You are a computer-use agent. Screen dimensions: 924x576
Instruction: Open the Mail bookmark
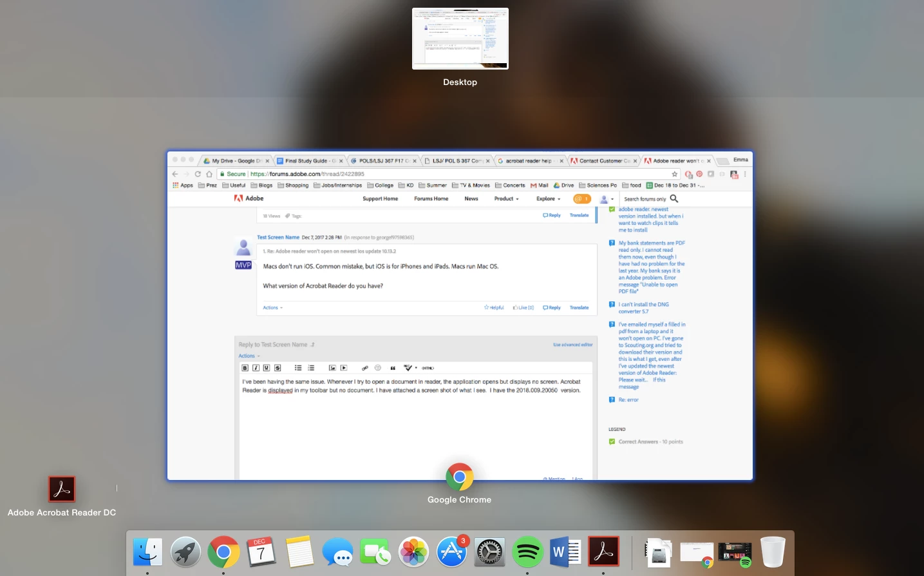pos(540,185)
